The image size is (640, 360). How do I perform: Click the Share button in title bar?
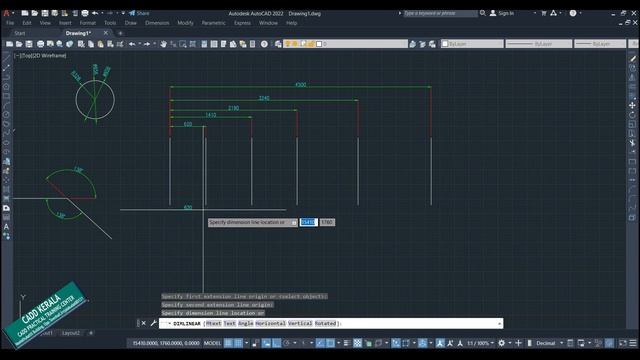point(139,13)
